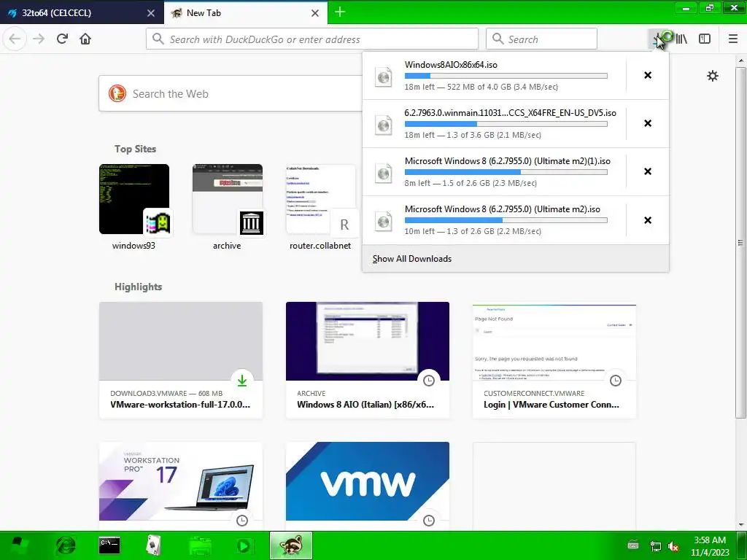747x560 pixels.
Task: Open Solitaire cards taskbar icon
Action: click(x=153, y=545)
